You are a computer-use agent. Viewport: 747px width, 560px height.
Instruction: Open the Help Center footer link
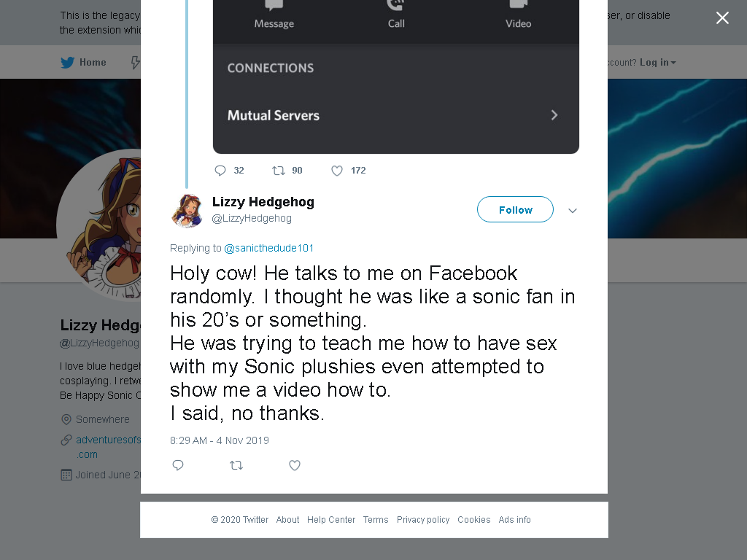pos(331,519)
